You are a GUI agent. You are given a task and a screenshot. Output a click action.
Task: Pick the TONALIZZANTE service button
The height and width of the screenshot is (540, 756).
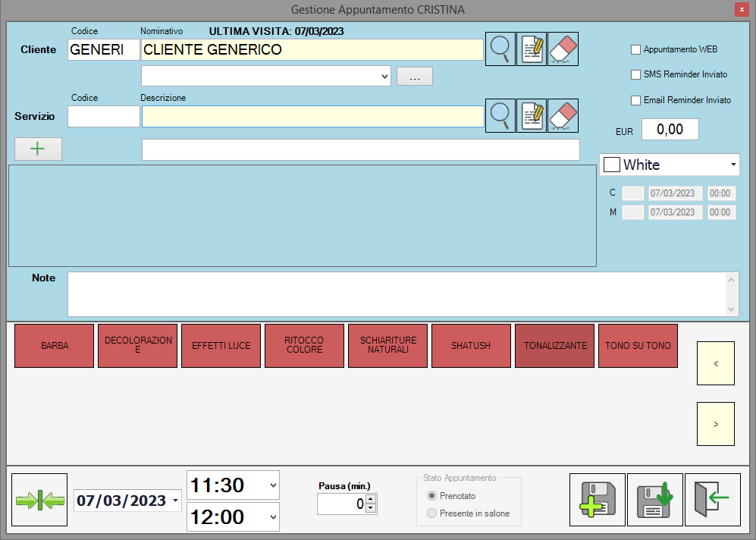tap(555, 346)
